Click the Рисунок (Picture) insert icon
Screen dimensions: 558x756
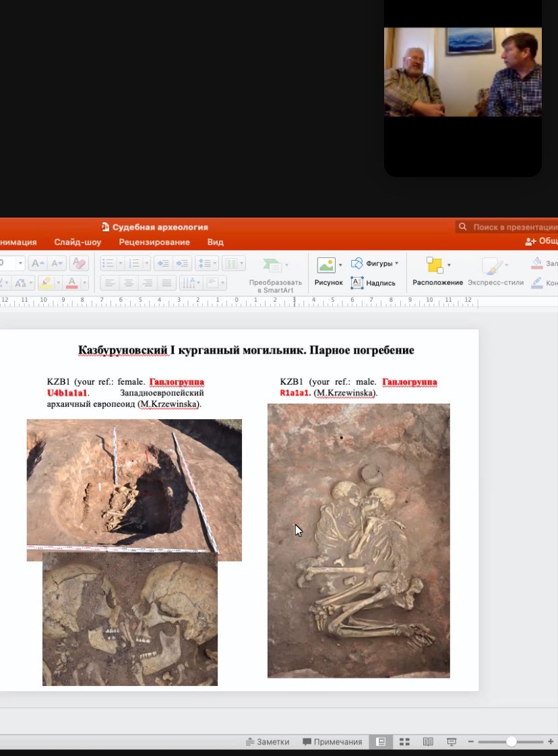click(326, 265)
